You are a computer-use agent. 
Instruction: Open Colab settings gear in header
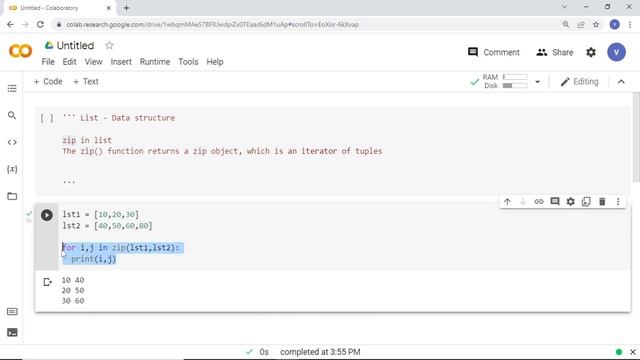pos(591,52)
